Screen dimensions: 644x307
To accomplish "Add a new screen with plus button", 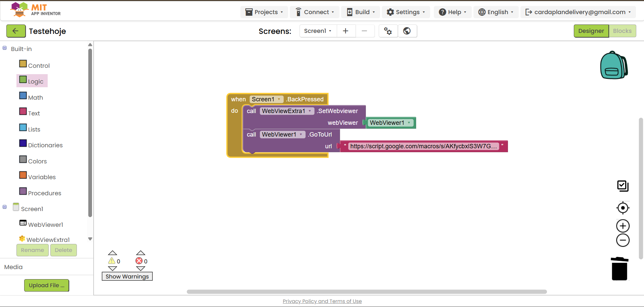I will pos(346,31).
